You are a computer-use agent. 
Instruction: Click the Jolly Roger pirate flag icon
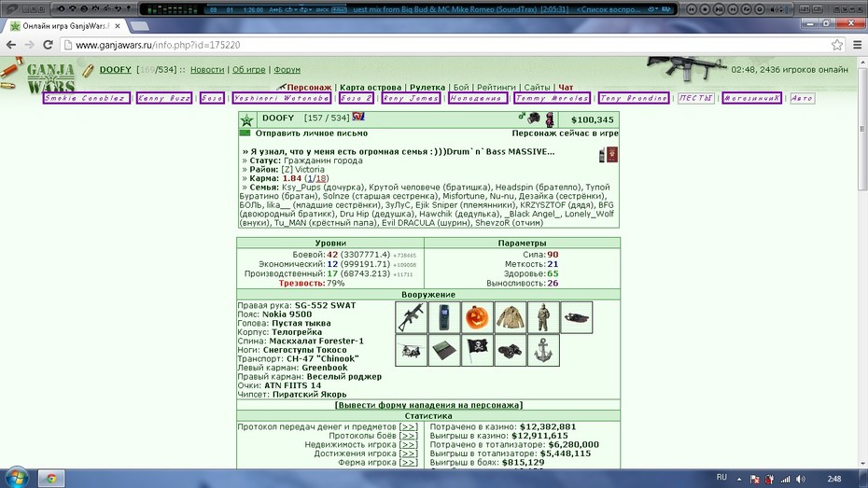point(477,350)
